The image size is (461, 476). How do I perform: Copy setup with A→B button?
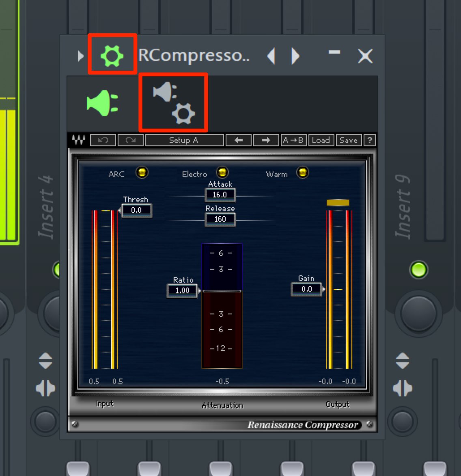tap(293, 140)
